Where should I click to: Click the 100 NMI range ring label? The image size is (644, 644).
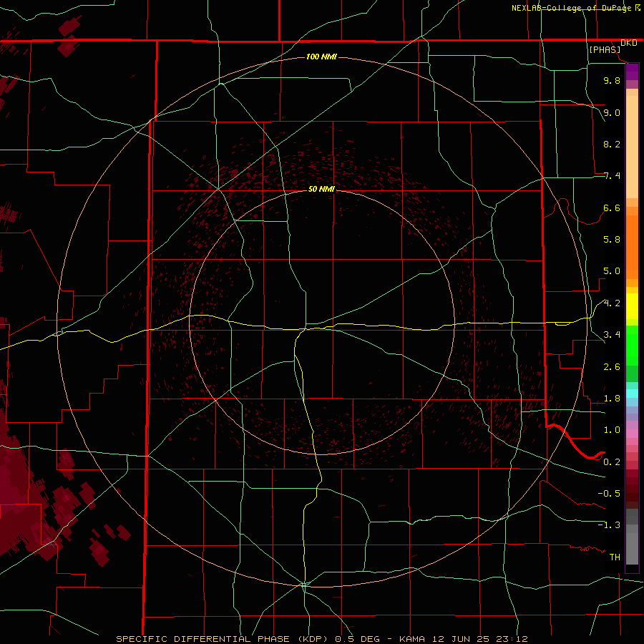(x=321, y=57)
